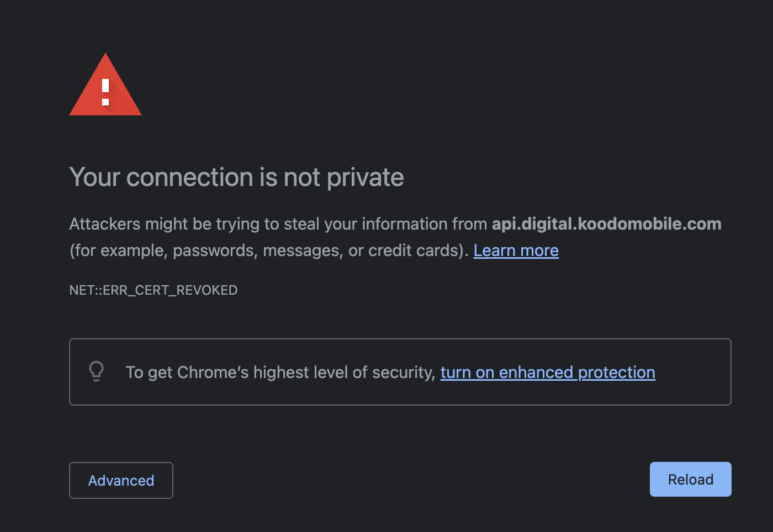Click the NET::ERR_CERT_REVOKED error code
This screenshot has width=773, height=532.
(153, 290)
